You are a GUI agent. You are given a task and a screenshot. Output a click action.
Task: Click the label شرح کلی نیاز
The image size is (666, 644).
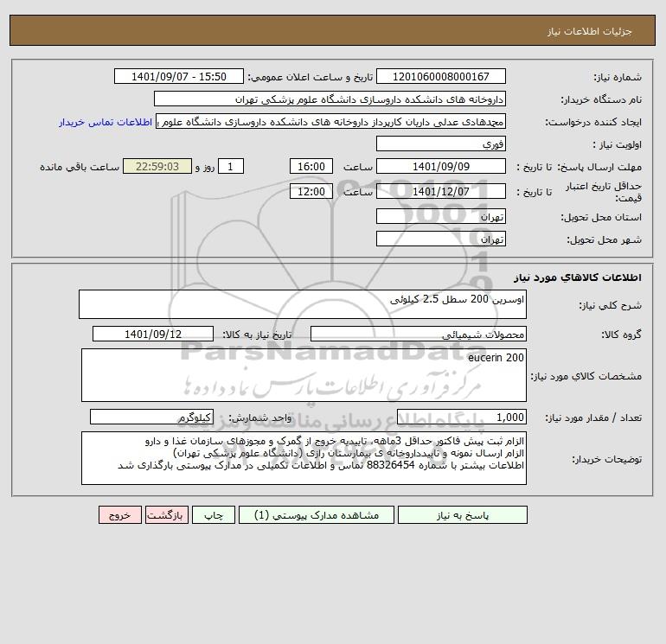point(611,305)
